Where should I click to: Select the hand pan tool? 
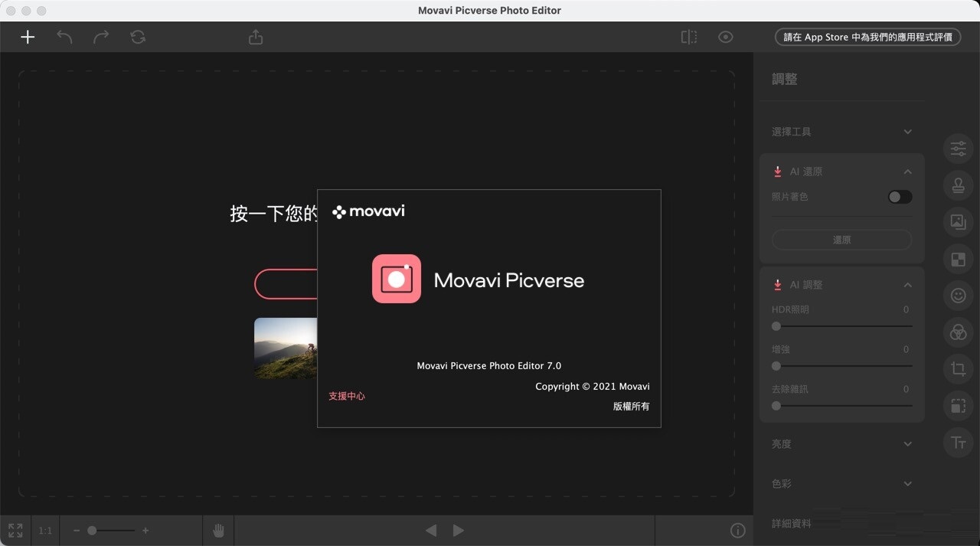[x=218, y=530]
